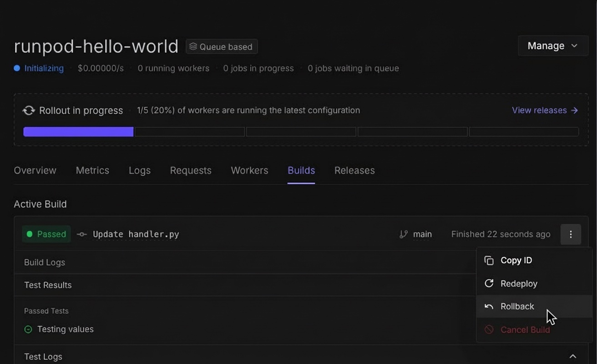Click the runpod-hello-world endpoint title
The height and width of the screenshot is (364, 597).
click(96, 46)
